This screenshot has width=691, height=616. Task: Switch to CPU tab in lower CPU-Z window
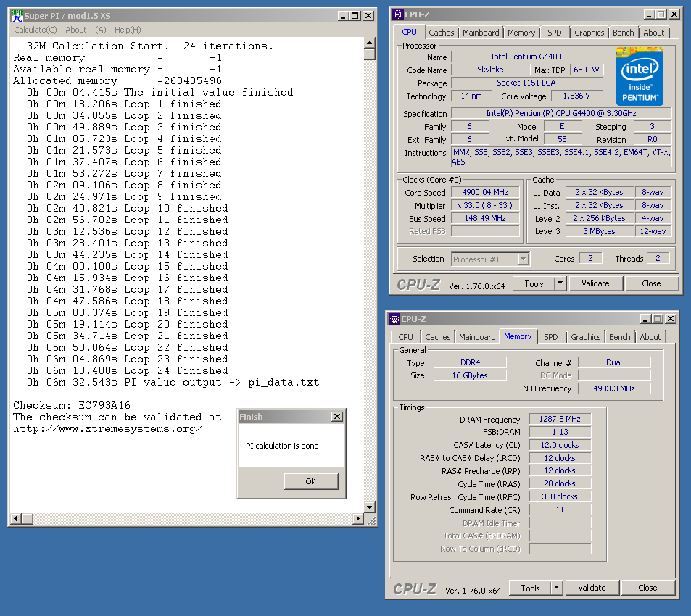[x=405, y=337]
